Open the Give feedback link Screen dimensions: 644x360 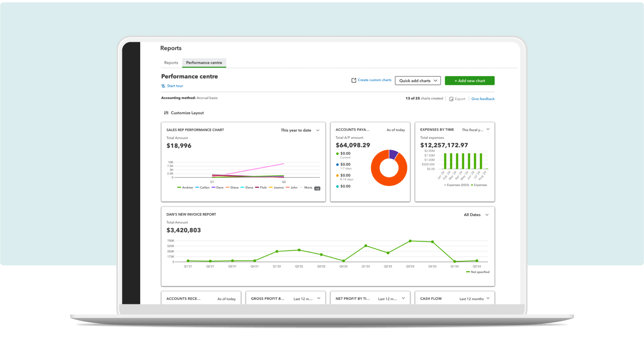click(483, 99)
